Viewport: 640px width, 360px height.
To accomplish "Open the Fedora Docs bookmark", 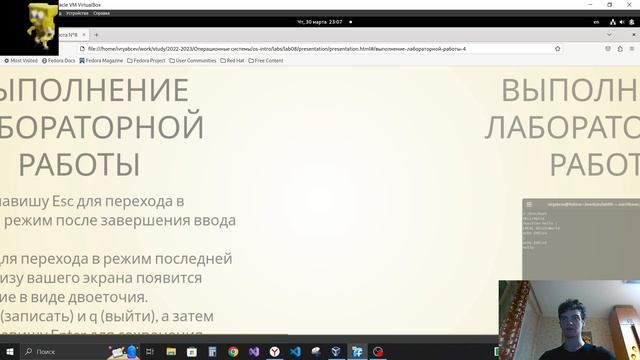I will click(58, 60).
